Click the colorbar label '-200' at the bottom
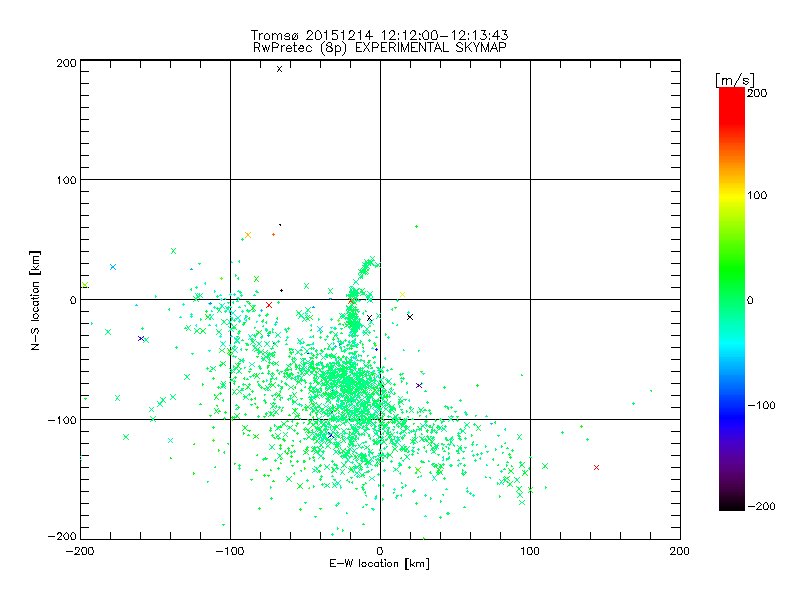 click(x=761, y=506)
